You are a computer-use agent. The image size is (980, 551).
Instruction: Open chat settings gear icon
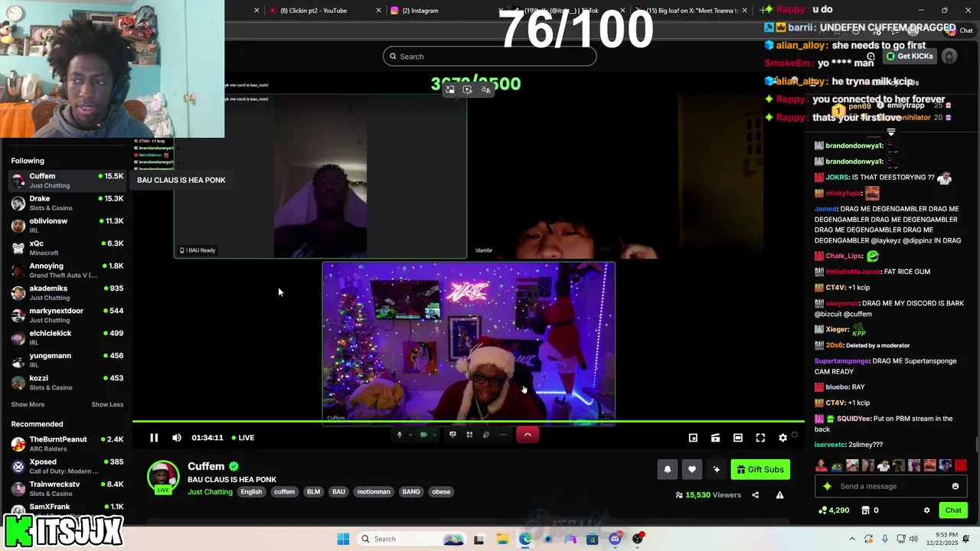[x=926, y=510]
